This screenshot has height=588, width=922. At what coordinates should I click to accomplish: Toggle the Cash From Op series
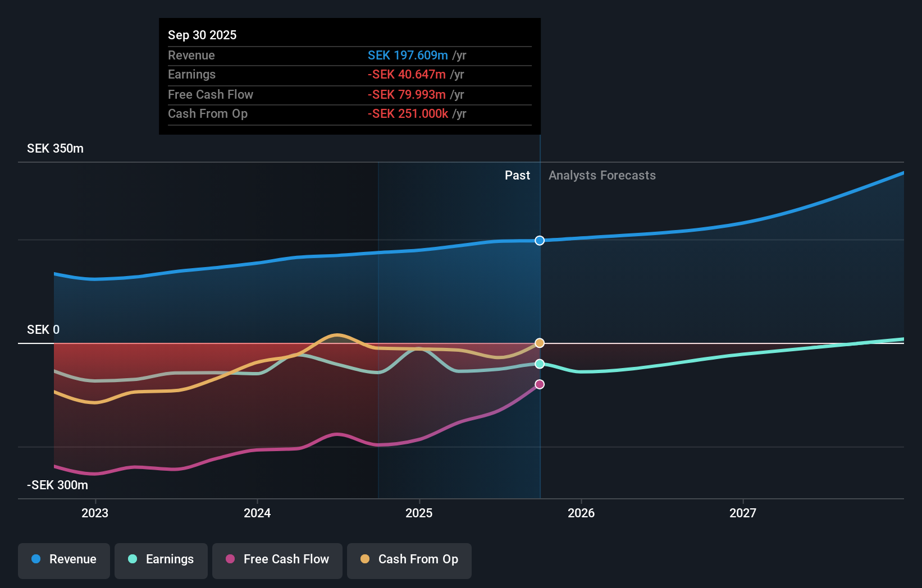click(x=409, y=560)
